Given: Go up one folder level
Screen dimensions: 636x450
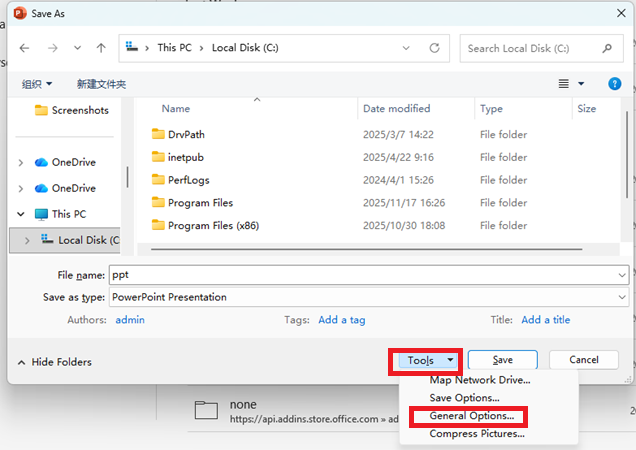Looking at the screenshot, I should coord(101,48).
